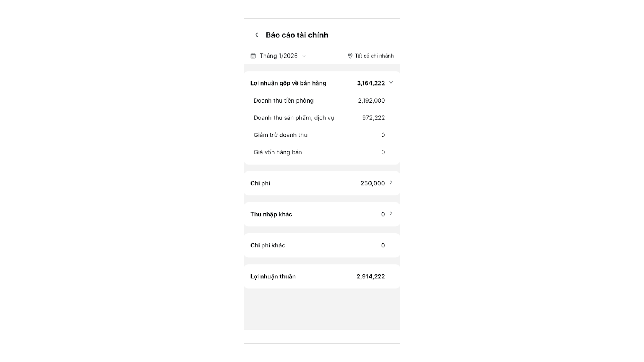This screenshot has width=644, height=362.
Task: Click the Doanh thu sản phẩm, dịch vụ row
Action: click(319, 118)
